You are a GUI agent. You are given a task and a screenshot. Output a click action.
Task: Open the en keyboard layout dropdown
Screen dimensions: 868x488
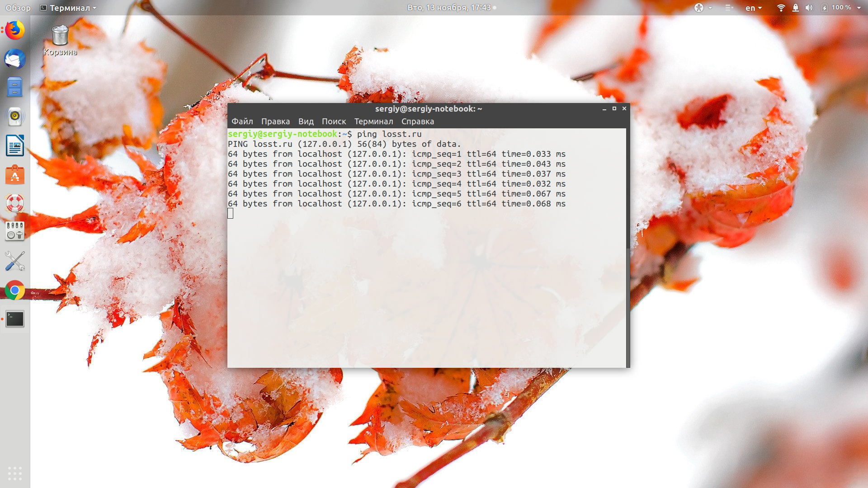click(754, 8)
